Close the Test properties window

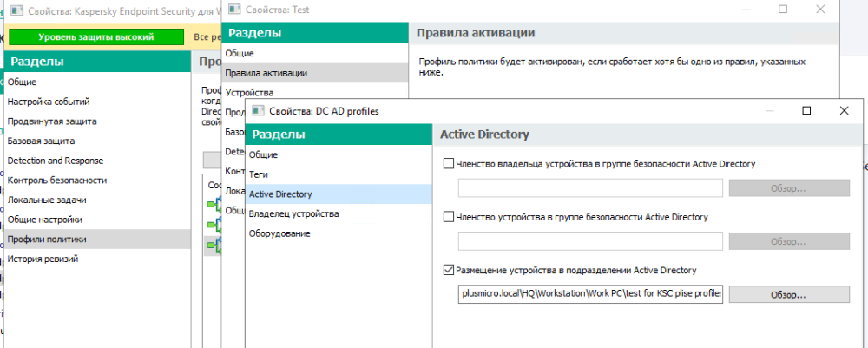pos(820,9)
